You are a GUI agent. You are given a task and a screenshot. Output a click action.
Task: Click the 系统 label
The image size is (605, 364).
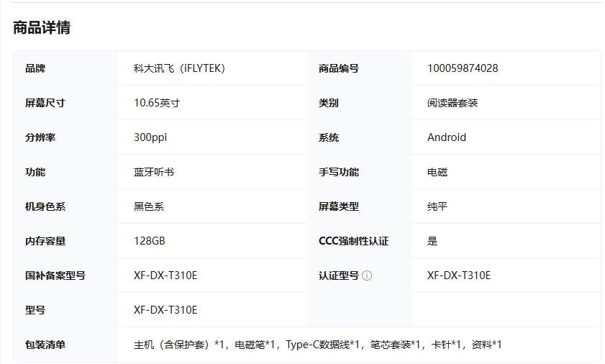tap(328, 137)
